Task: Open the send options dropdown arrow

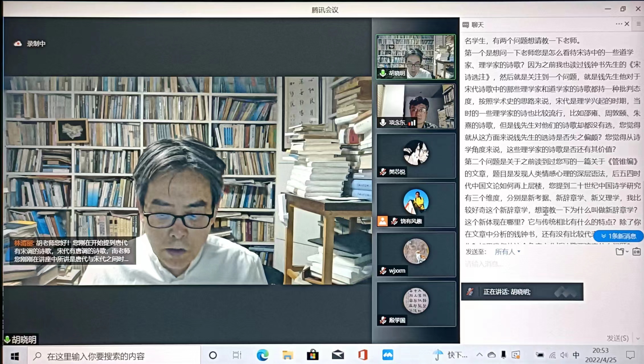Action: point(638,338)
